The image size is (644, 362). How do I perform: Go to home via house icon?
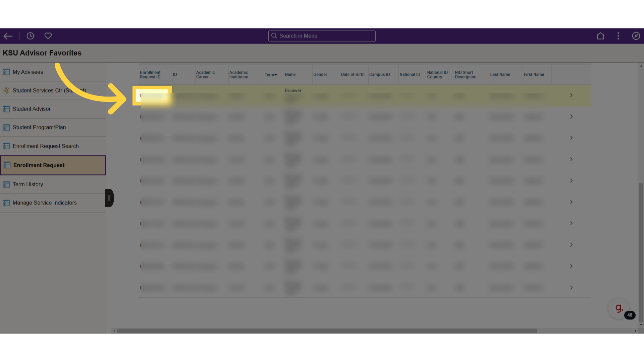click(x=600, y=36)
